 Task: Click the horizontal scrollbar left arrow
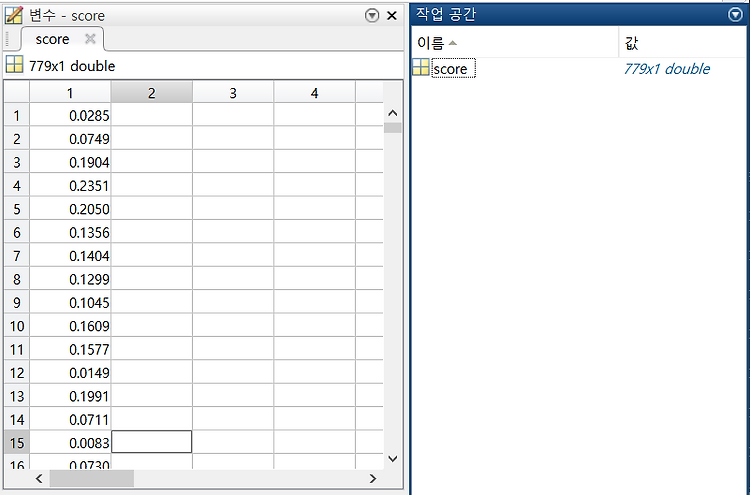[x=39, y=478]
